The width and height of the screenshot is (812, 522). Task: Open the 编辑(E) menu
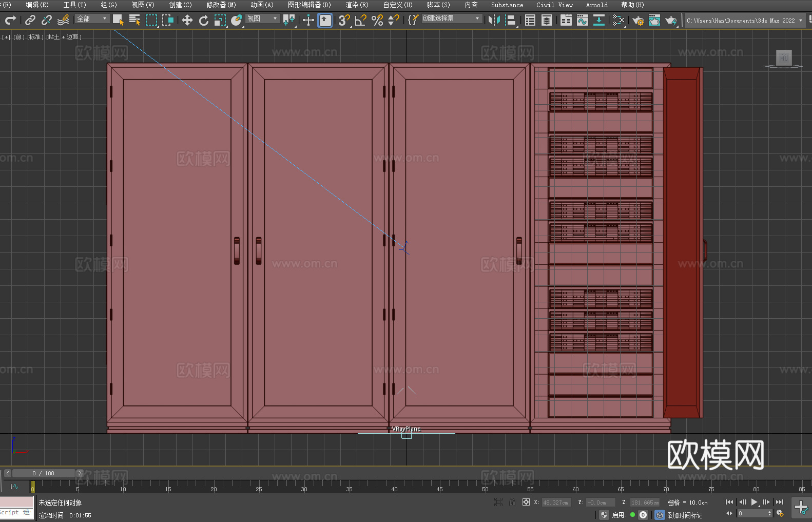tap(37, 5)
